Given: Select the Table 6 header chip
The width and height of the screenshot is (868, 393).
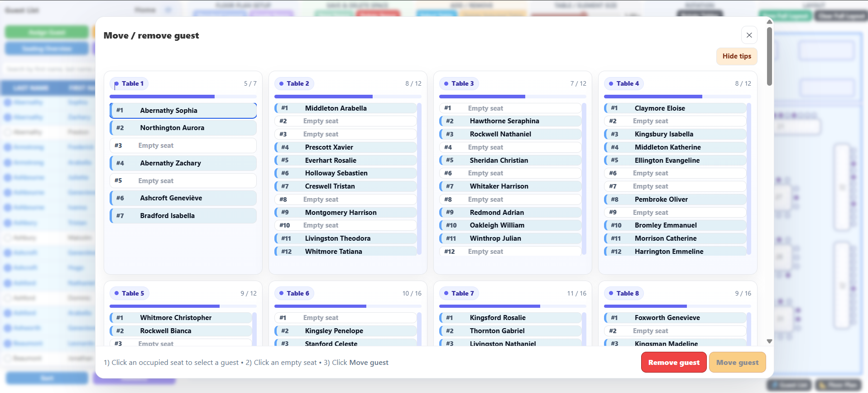Looking at the screenshot, I should tap(294, 293).
